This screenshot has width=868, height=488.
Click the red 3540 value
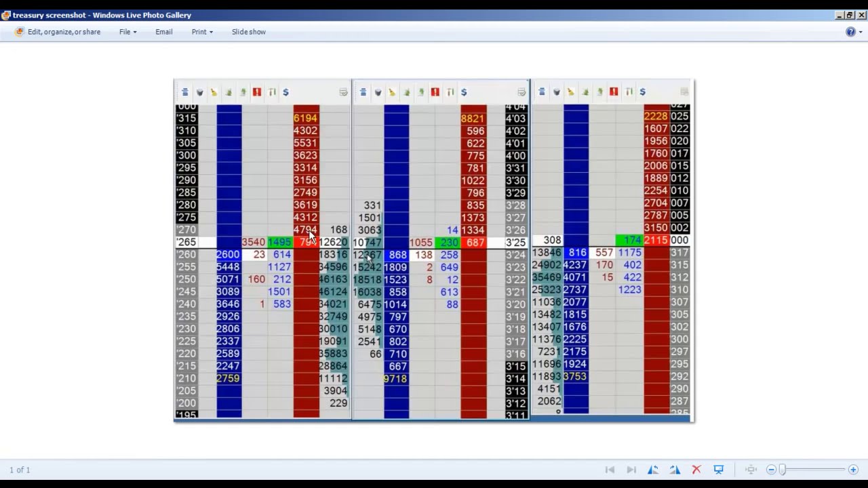253,243
